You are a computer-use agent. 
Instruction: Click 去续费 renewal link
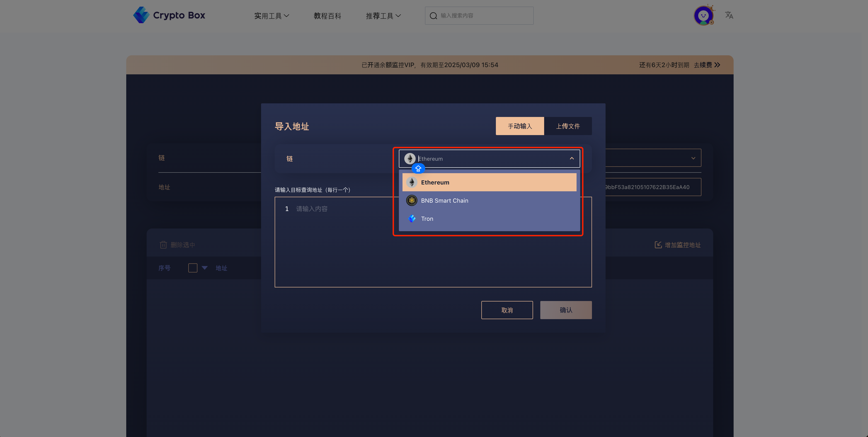[x=707, y=65]
